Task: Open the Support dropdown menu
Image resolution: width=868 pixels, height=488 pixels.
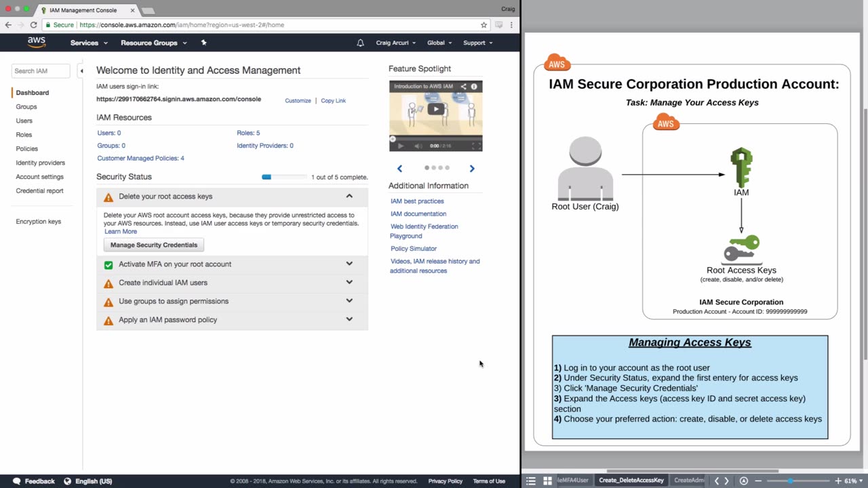Action: point(478,43)
